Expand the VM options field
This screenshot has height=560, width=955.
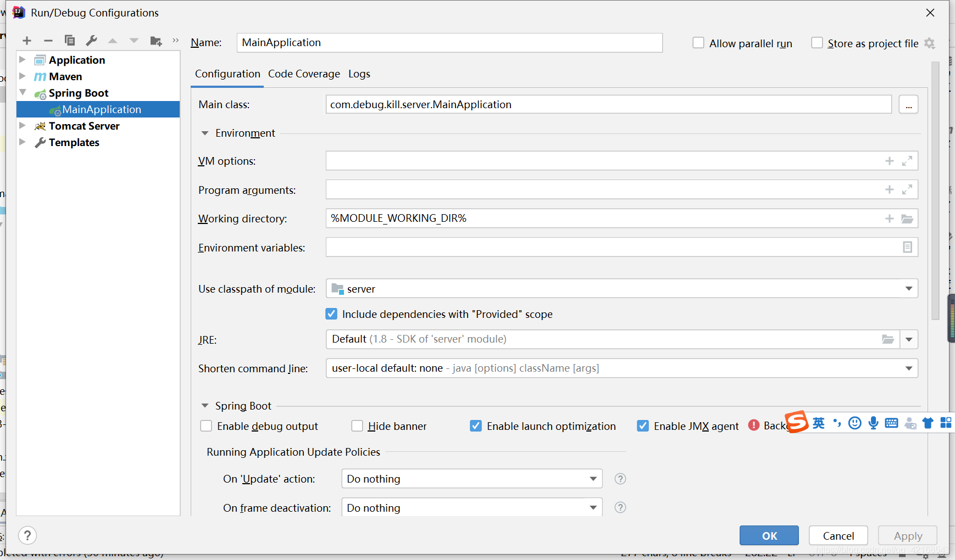tap(907, 161)
